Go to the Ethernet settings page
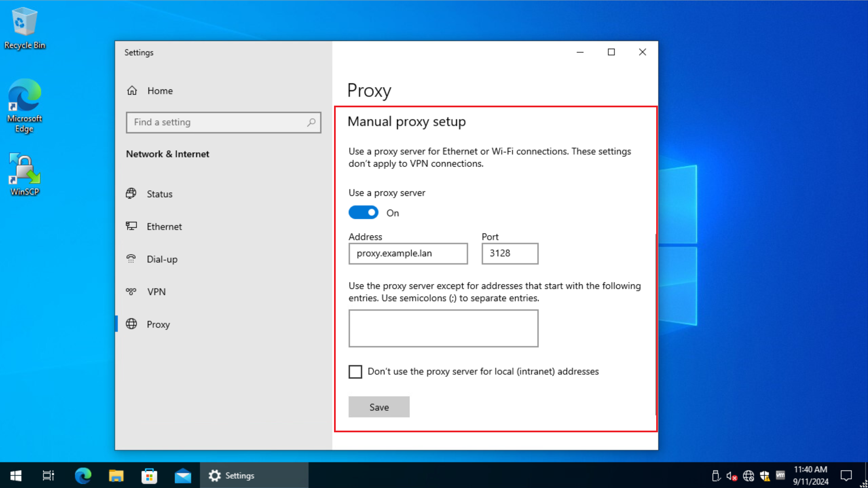The image size is (868, 488). click(164, 227)
